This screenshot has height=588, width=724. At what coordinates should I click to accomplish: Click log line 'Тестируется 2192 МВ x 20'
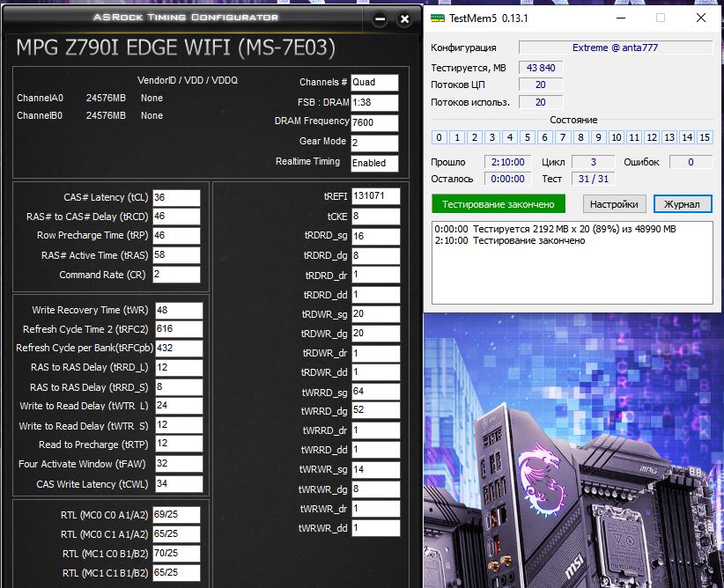pos(556,229)
